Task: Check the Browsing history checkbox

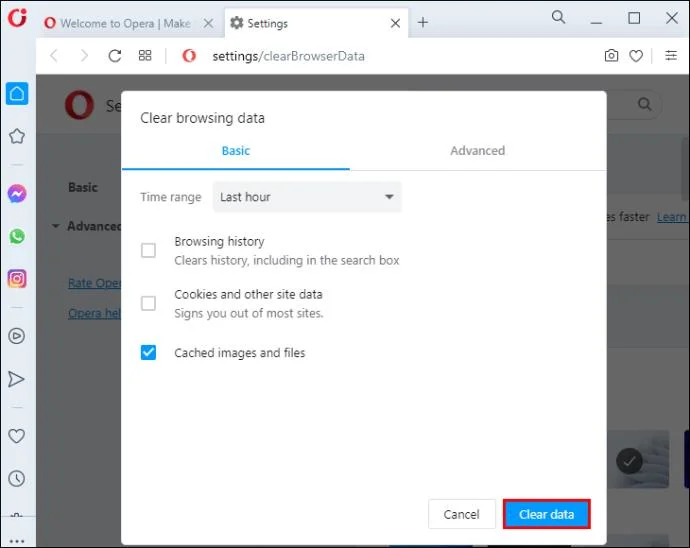Action: pos(148,250)
